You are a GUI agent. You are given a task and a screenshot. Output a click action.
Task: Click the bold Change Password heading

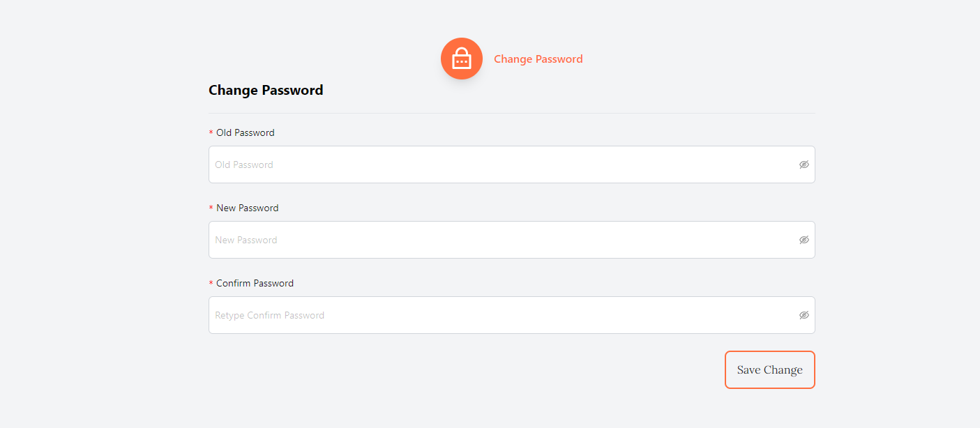[266, 90]
